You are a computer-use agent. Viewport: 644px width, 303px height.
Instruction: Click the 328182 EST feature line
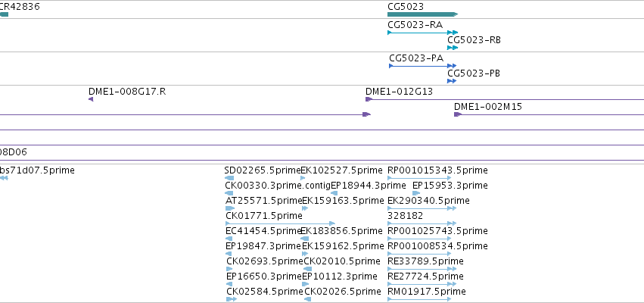click(422, 223)
